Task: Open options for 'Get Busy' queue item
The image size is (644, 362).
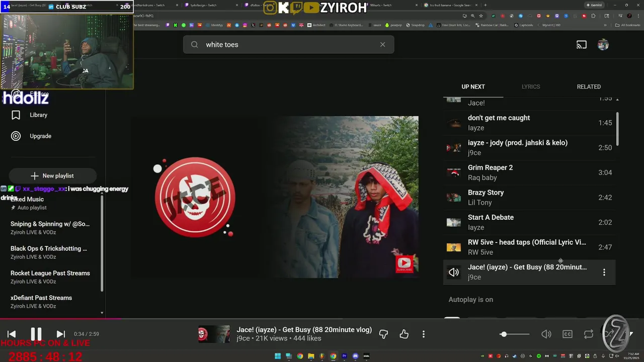Action: 604,272
